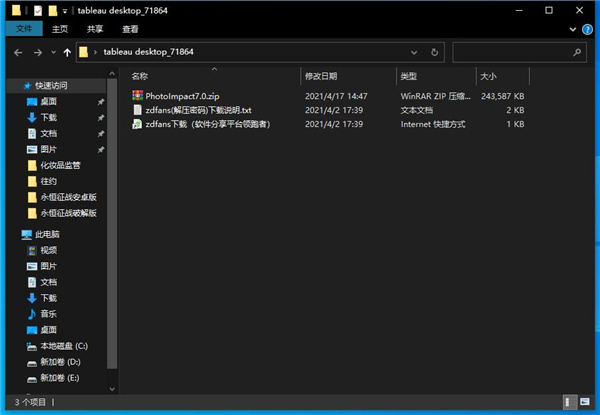Open 永恒征战安卓版 folder in sidebar
600x415 pixels.
68,197
